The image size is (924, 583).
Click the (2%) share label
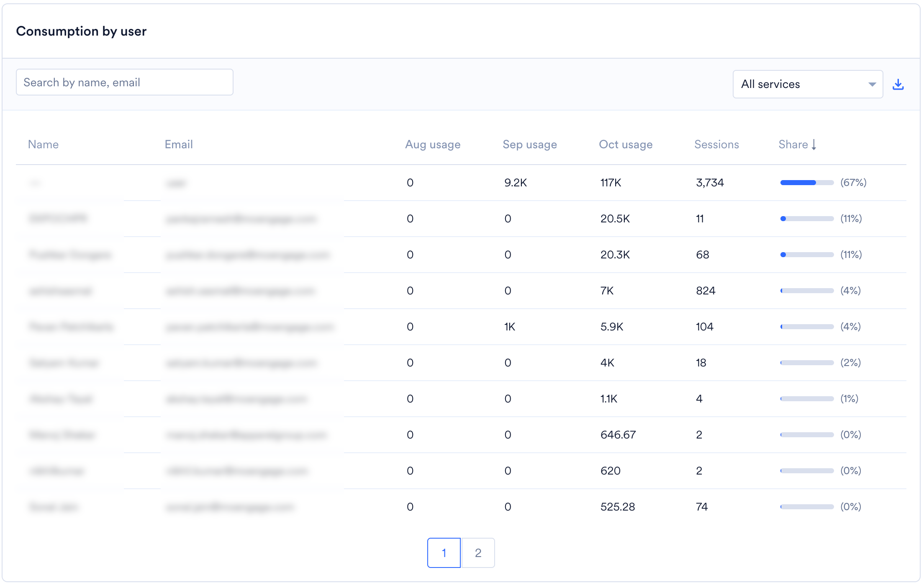coord(850,363)
